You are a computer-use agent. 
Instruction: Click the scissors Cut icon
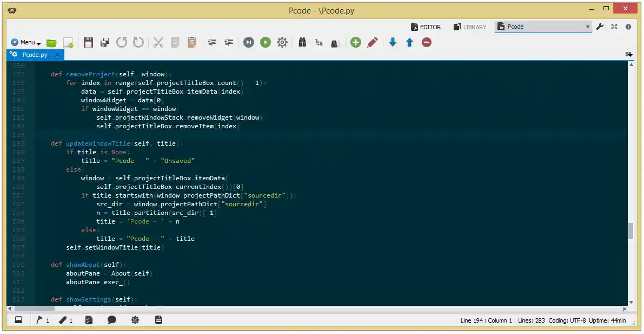158,42
